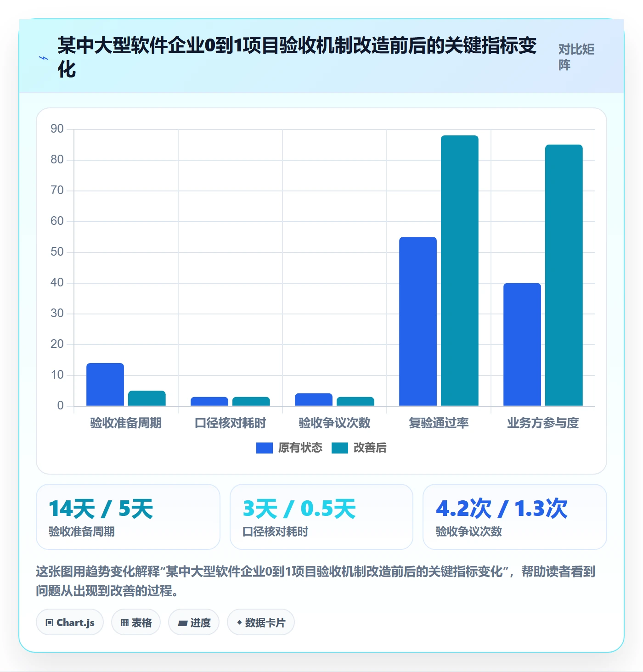The width and height of the screenshot is (643, 672).
Task: Click the teal 验收准备周期 improved bar
Action: (x=147, y=398)
